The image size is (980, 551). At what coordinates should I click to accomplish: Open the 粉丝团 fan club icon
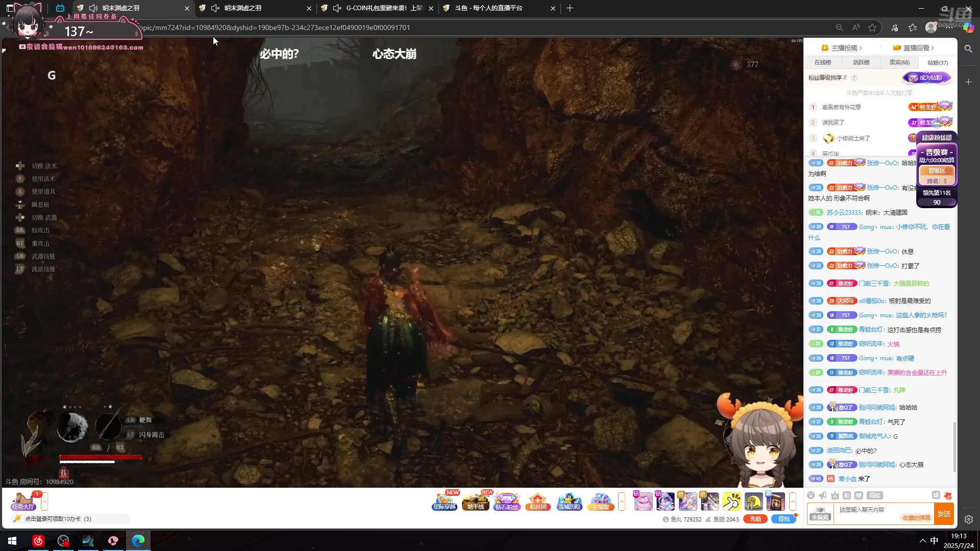(x=538, y=502)
